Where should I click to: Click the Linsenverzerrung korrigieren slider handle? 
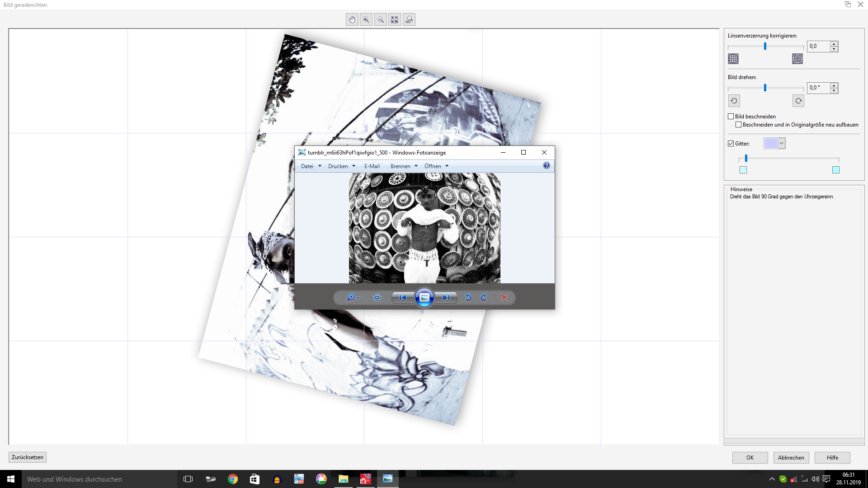(765, 46)
